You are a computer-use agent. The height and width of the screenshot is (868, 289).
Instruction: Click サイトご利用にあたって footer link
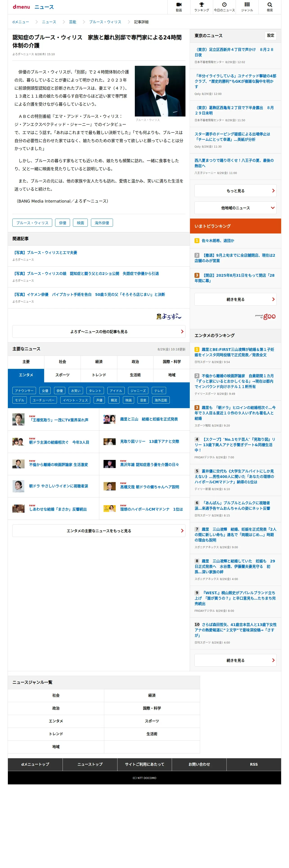tap(144, 764)
